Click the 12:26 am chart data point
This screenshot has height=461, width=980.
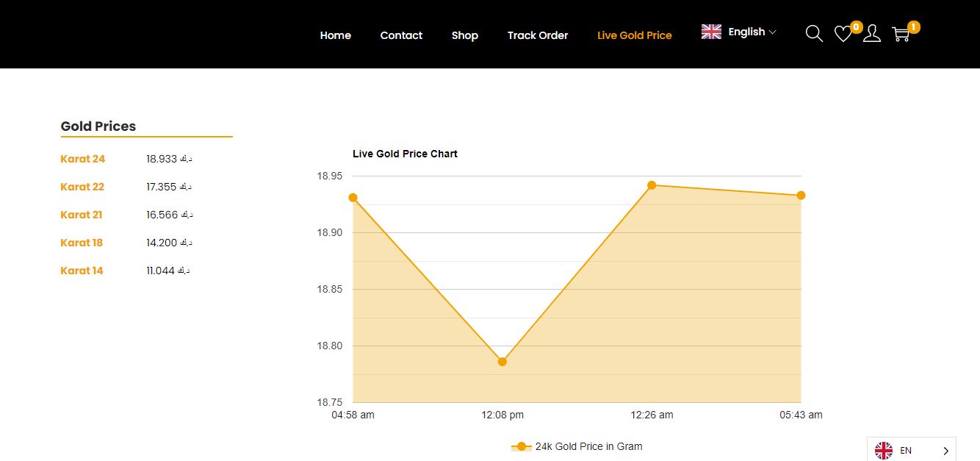point(652,185)
